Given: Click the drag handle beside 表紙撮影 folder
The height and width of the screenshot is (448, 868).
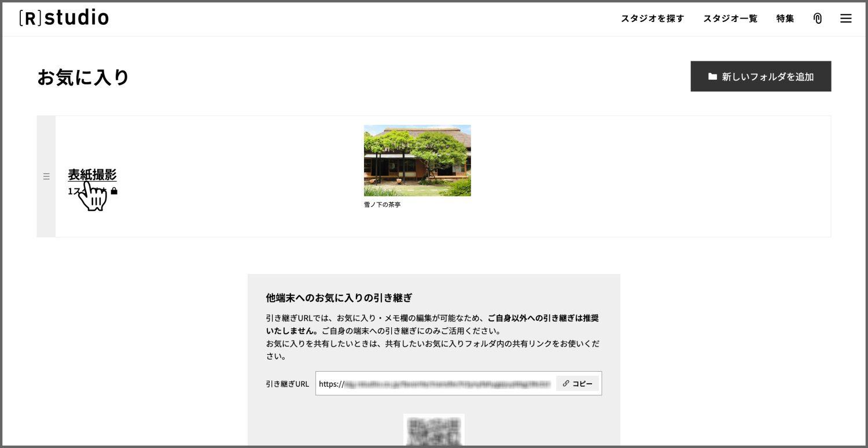Looking at the screenshot, I should (46, 176).
